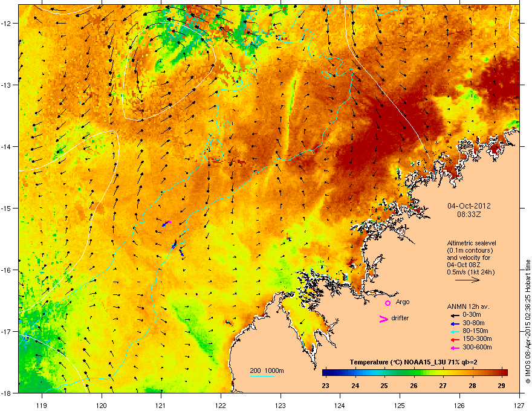Click colorbar tick label '29'
The image size is (532, 411).
pyautogui.click(x=502, y=386)
